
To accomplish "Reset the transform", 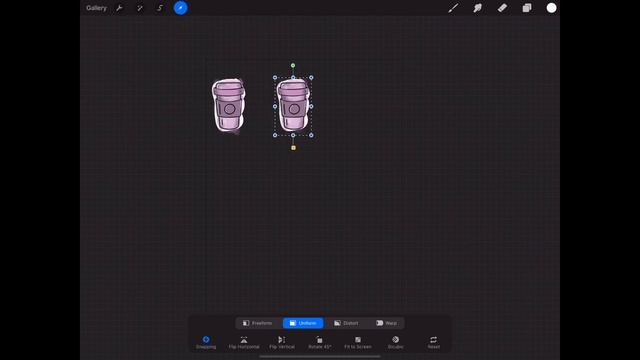I will (x=433, y=342).
